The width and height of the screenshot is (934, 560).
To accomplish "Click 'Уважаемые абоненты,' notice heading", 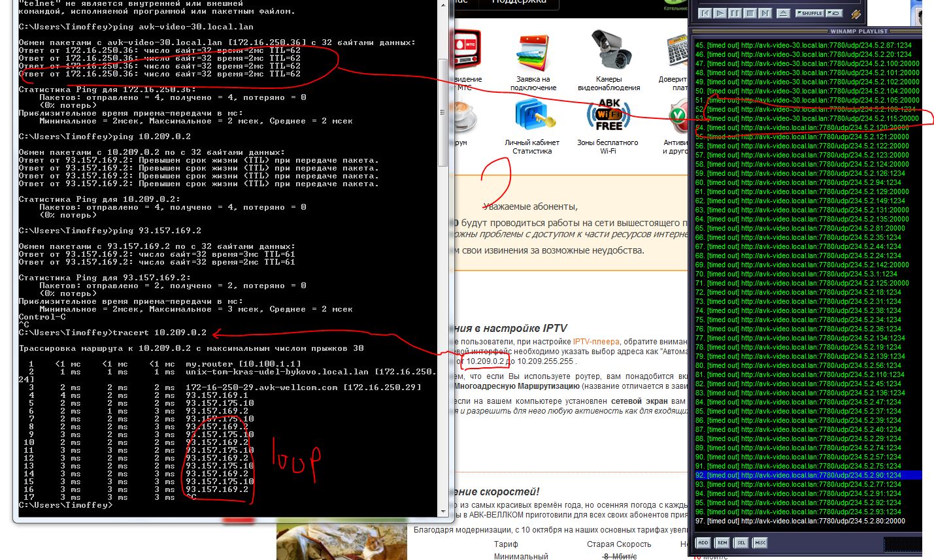I will click(x=530, y=206).
